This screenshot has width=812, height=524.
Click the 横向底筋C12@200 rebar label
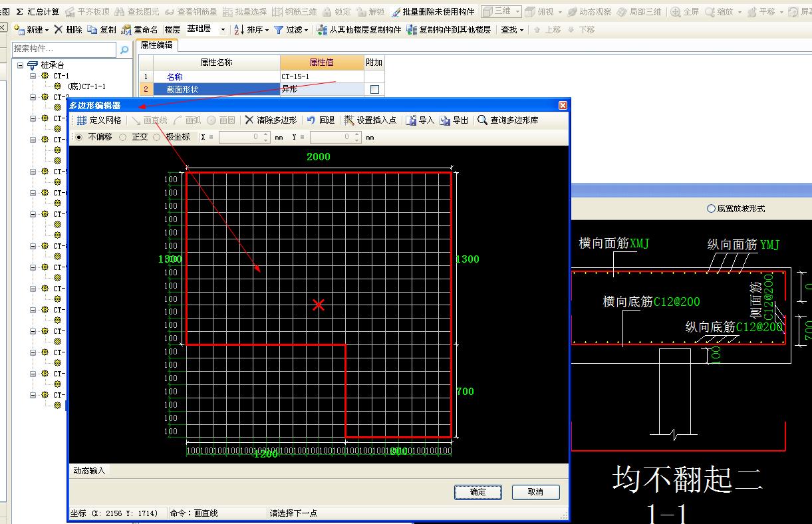[651, 302]
